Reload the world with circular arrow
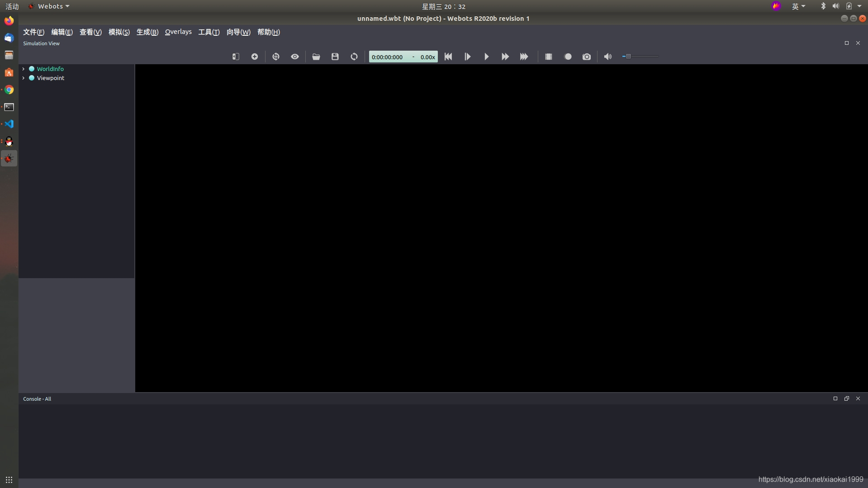Viewport: 868px width, 488px height. pos(354,57)
